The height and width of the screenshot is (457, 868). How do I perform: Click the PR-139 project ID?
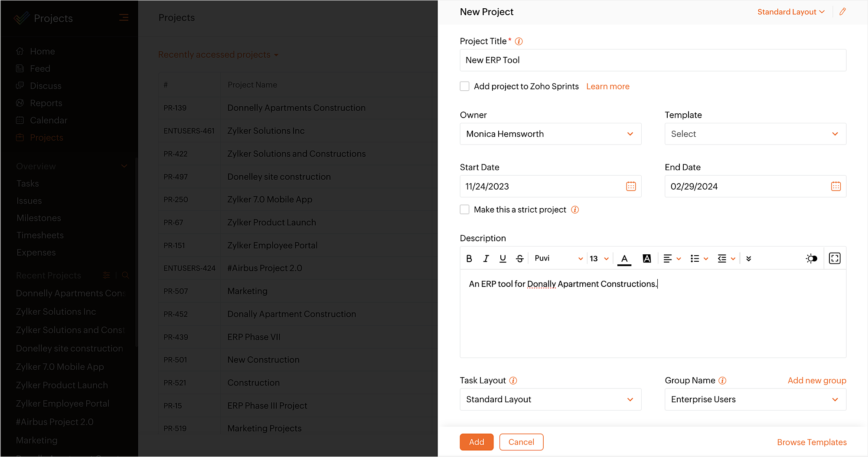pos(175,108)
